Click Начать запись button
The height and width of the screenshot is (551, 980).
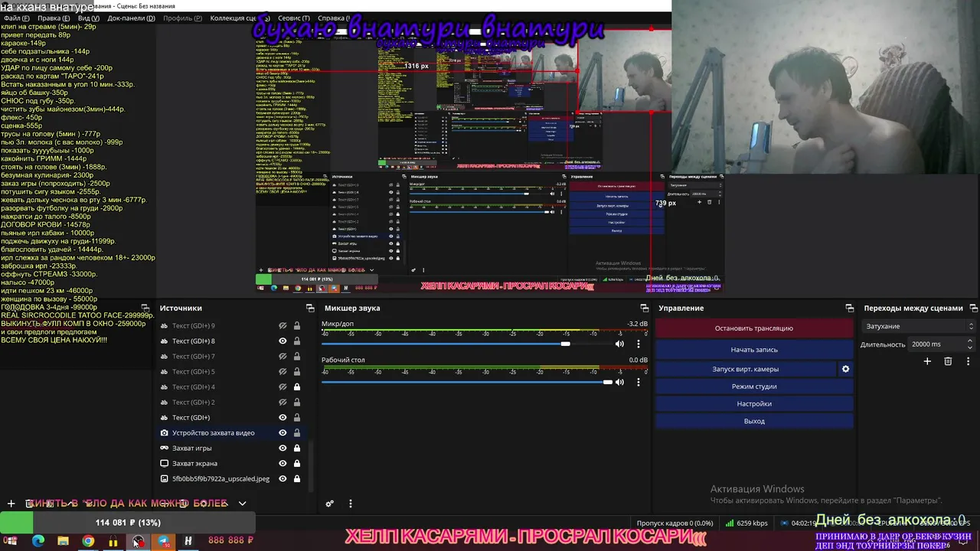tap(754, 350)
